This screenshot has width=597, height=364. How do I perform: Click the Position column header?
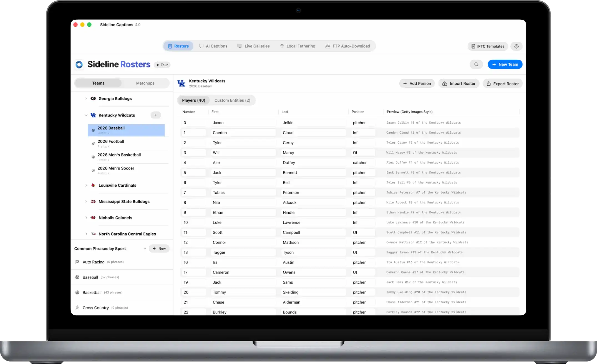pos(358,112)
